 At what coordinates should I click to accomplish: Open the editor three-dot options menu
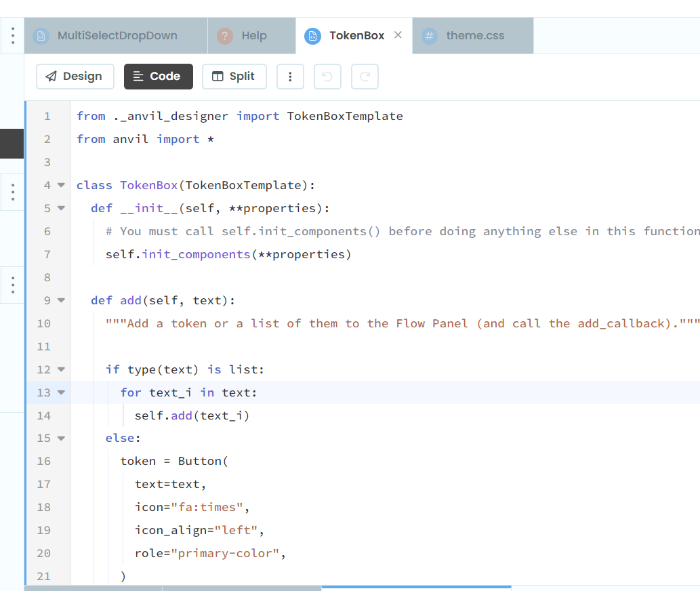pyautogui.click(x=290, y=77)
